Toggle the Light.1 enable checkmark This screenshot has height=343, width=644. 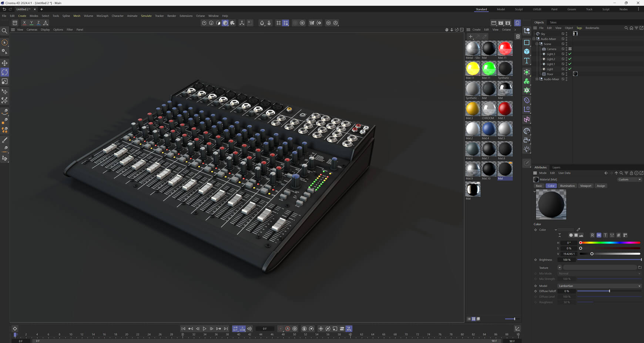coord(570,64)
